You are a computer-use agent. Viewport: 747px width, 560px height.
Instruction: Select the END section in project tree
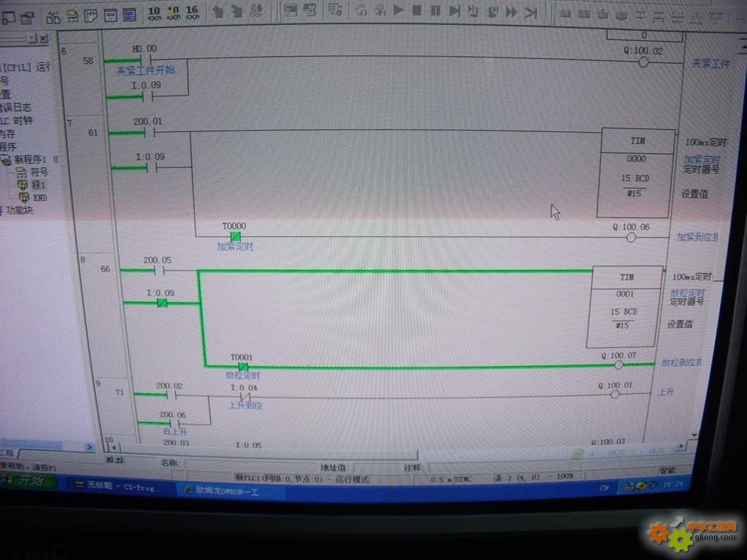39,197
